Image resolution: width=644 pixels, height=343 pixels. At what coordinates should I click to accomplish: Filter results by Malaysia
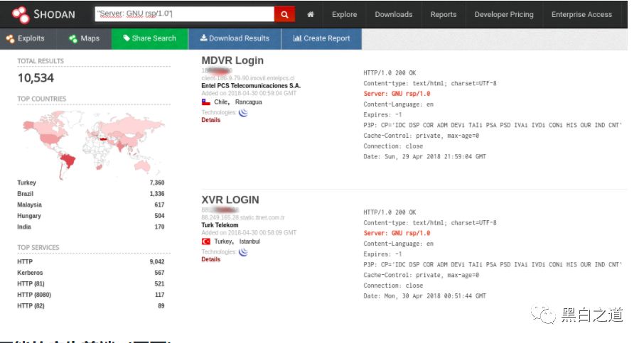(29, 205)
